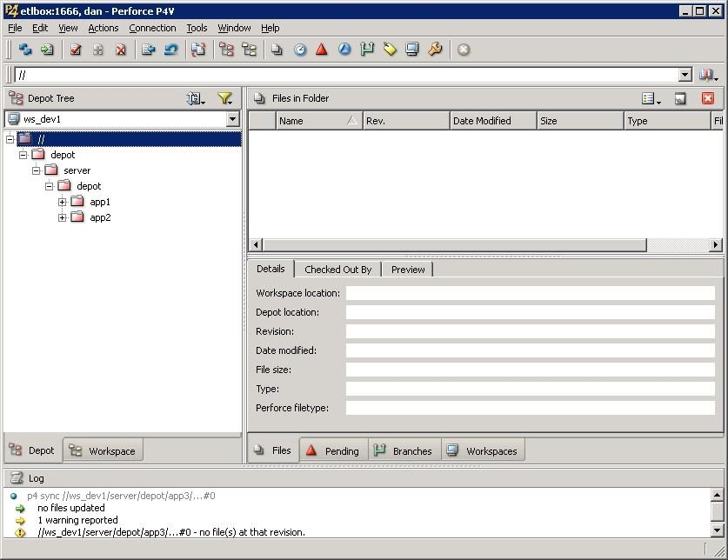Switch to the Depot tab in left pane
This screenshot has width=728, height=560.
click(32, 450)
